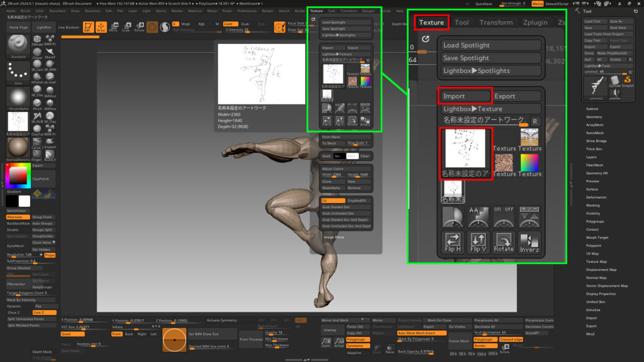This screenshot has width=644, height=362.
Task: Switch to Move mode in top toolbar
Action: point(113,27)
